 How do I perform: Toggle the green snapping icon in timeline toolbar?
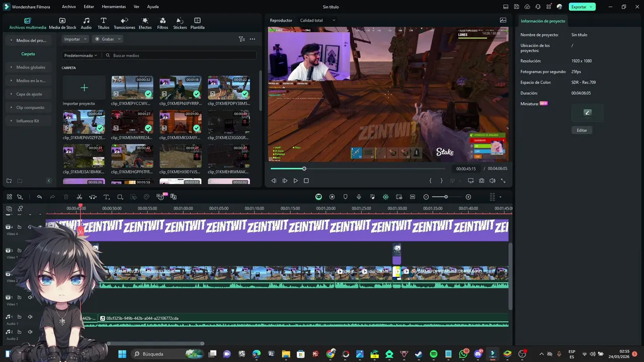pos(385,197)
